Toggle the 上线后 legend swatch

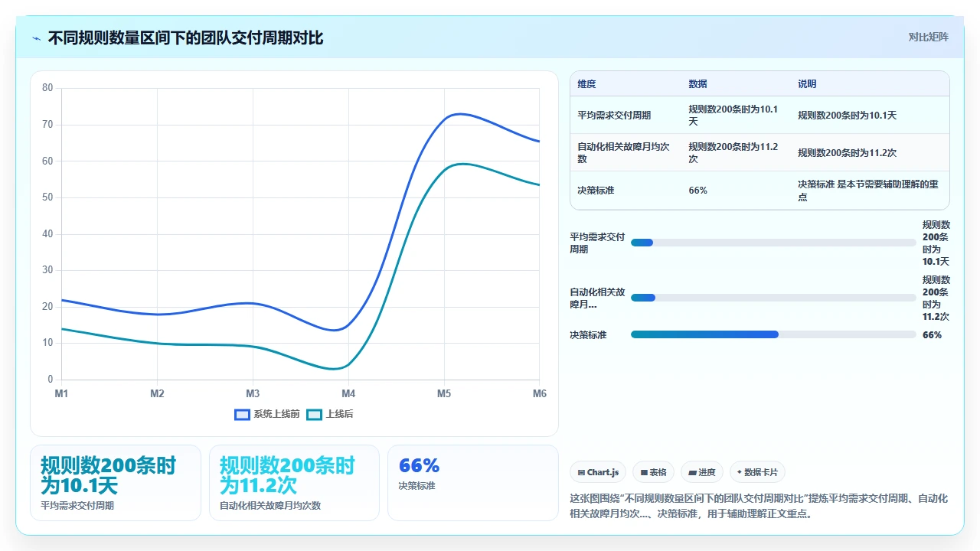point(315,414)
